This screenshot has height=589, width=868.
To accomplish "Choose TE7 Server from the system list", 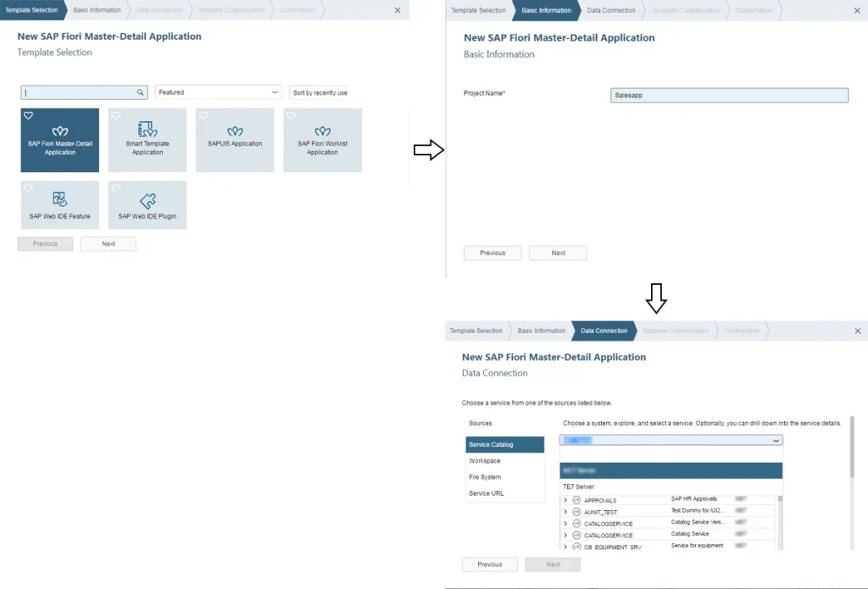I will click(671, 486).
